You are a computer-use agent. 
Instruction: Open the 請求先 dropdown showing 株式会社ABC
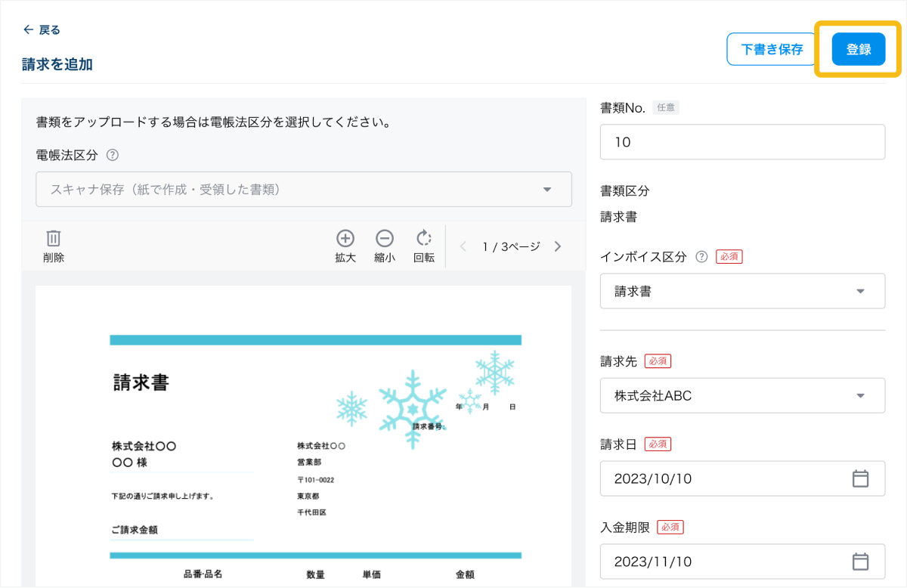(x=742, y=395)
